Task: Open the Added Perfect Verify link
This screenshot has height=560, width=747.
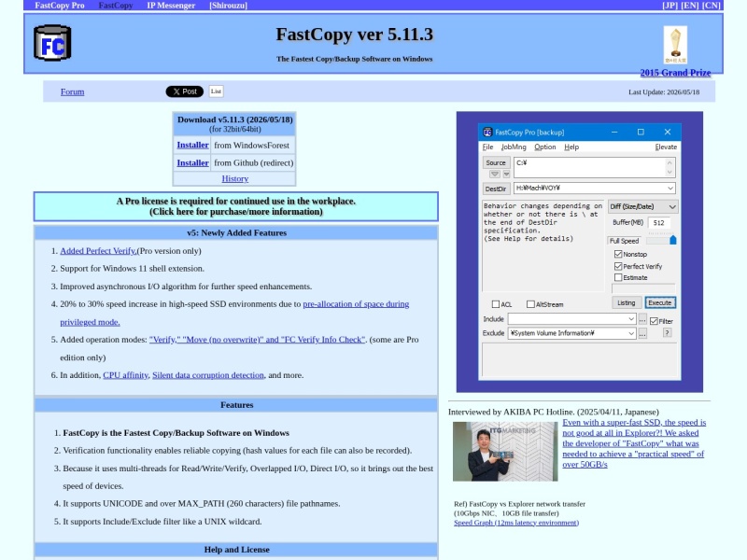Action: tap(98, 250)
